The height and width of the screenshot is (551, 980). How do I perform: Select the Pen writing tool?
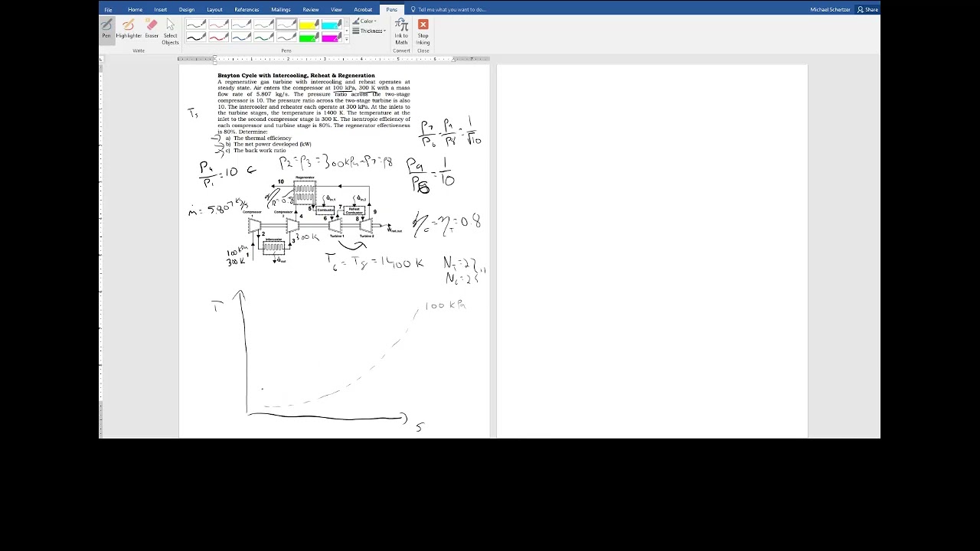click(x=106, y=29)
